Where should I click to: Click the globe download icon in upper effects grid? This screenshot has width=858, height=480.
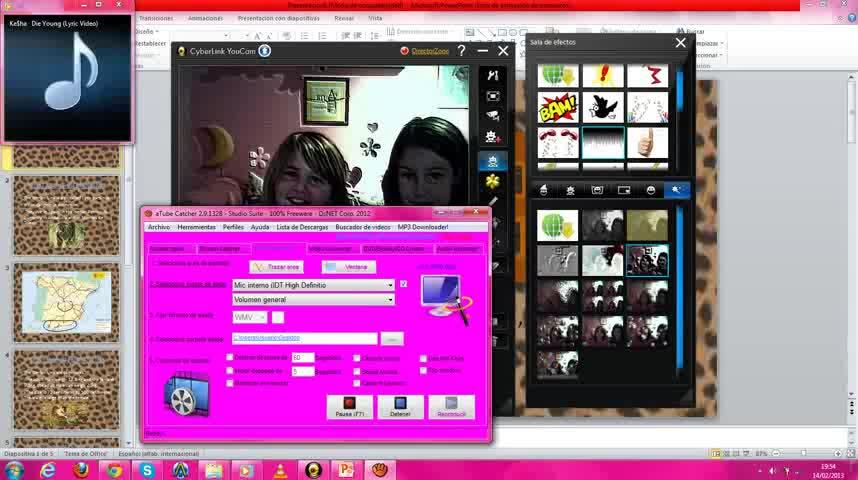558,76
